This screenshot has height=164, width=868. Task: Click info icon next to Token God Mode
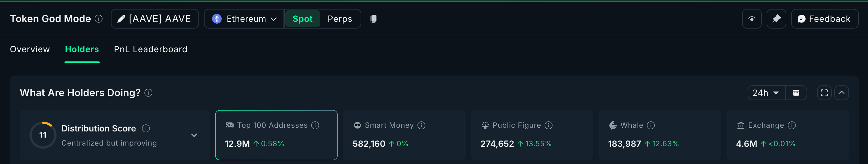coord(99,19)
